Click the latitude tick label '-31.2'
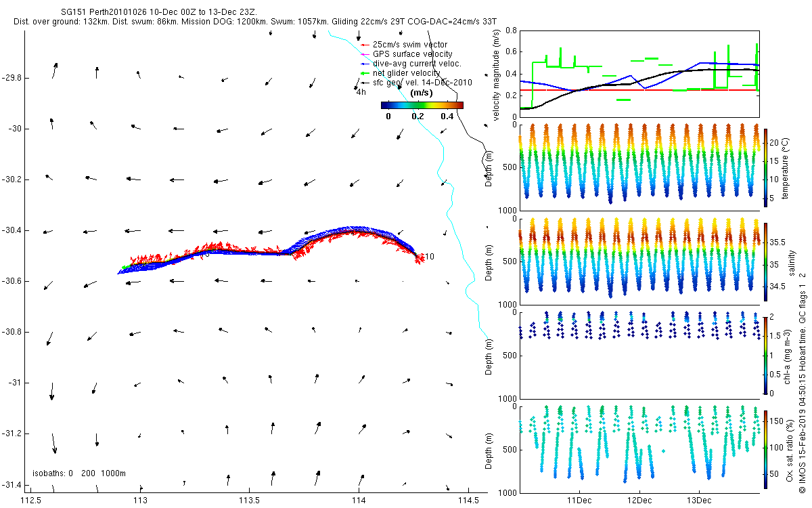Image resolution: width=812 pixels, height=508 pixels. [12, 433]
